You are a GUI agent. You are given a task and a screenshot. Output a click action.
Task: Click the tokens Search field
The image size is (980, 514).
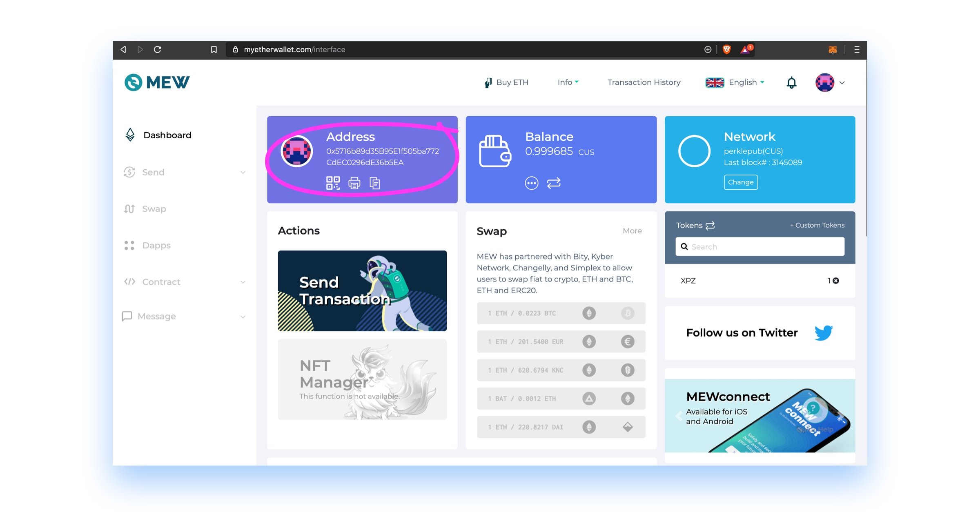tap(759, 247)
